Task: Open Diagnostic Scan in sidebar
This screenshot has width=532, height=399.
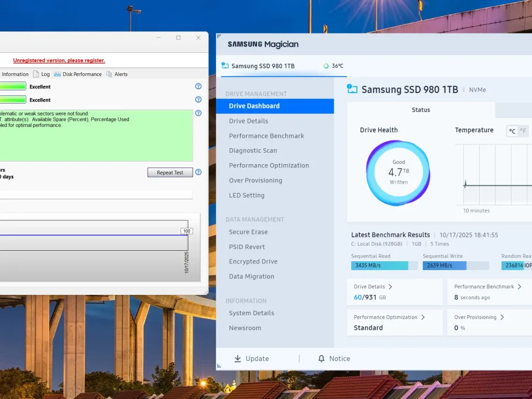Action: [x=253, y=150]
